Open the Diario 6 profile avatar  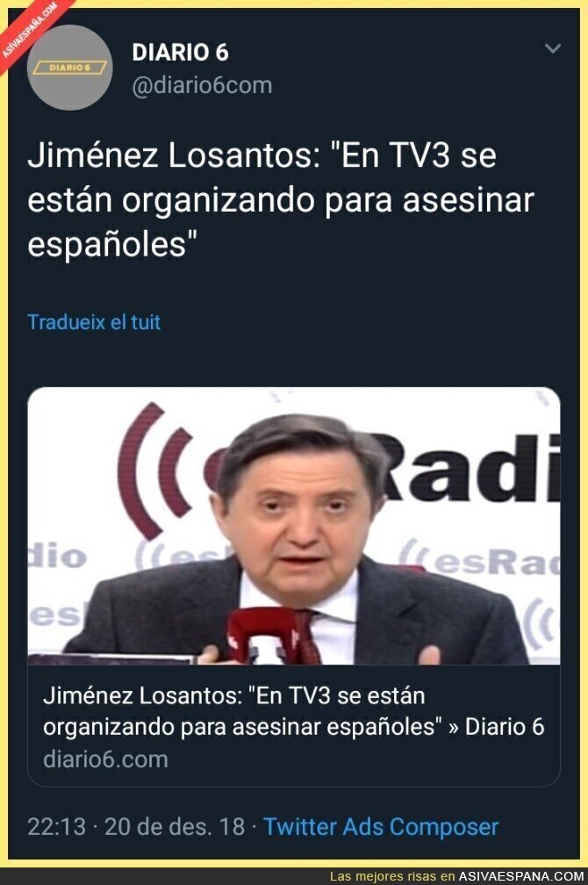(70, 68)
